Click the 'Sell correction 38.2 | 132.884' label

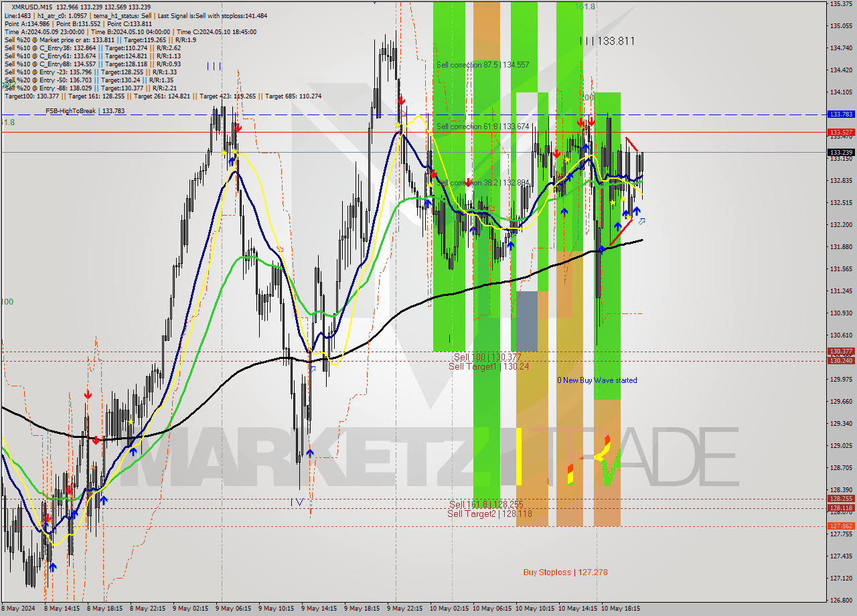pyautogui.click(x=483, y=183)
